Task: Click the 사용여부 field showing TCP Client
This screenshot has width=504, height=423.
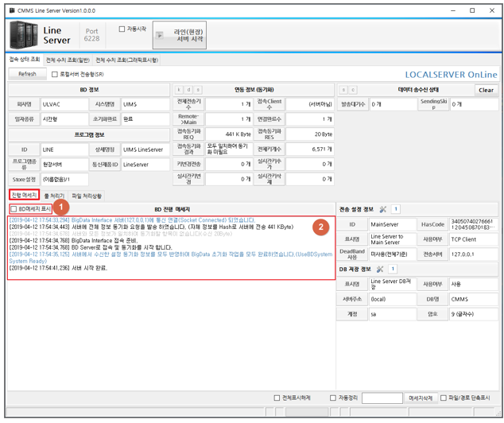Action: (474, 239)
